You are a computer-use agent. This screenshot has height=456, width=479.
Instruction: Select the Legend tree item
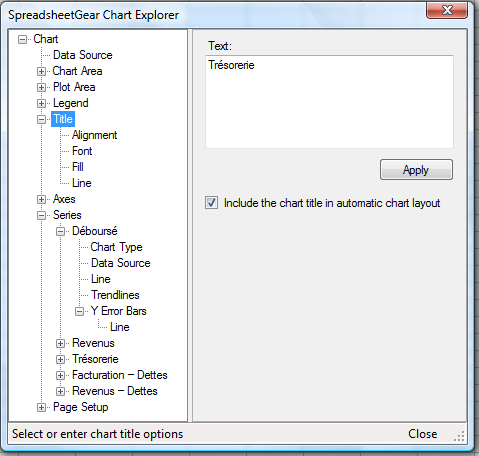click(71, 103)
